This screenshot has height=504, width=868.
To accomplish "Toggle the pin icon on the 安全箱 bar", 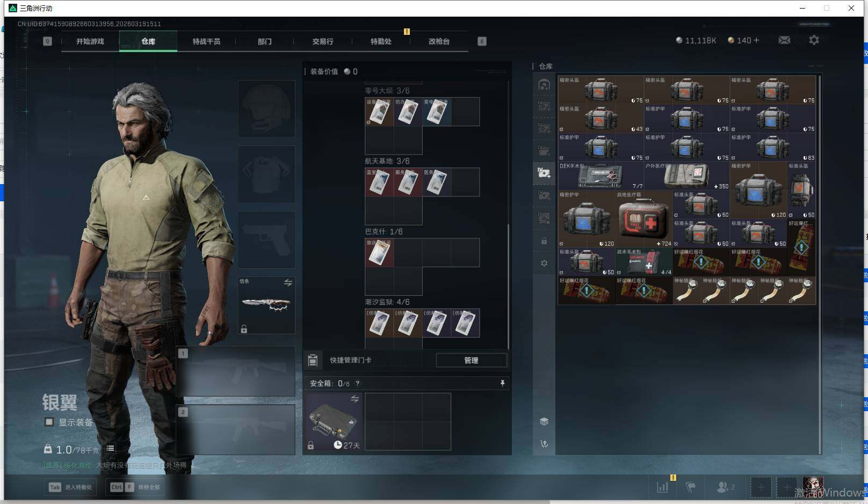I will click(x=502, y=383).
